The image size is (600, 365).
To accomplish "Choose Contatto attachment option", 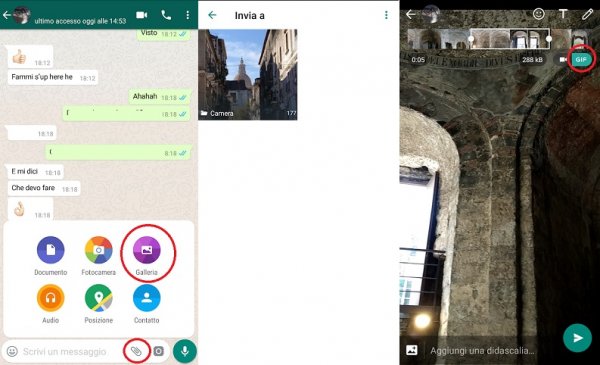I will (x=147, y=304).
